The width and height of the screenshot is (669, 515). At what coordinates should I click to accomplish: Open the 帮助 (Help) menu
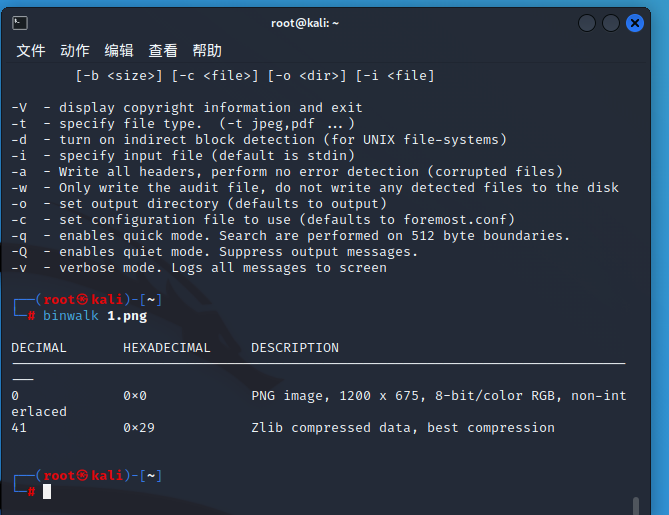coord(207,51)
